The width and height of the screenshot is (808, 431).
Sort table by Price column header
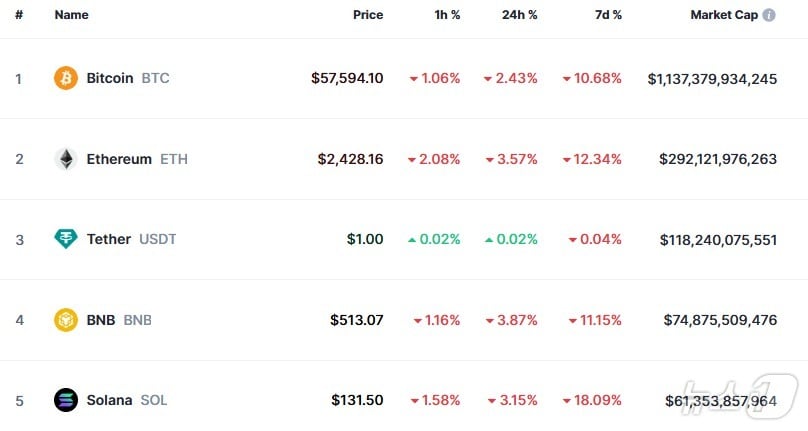click(367, 16)
